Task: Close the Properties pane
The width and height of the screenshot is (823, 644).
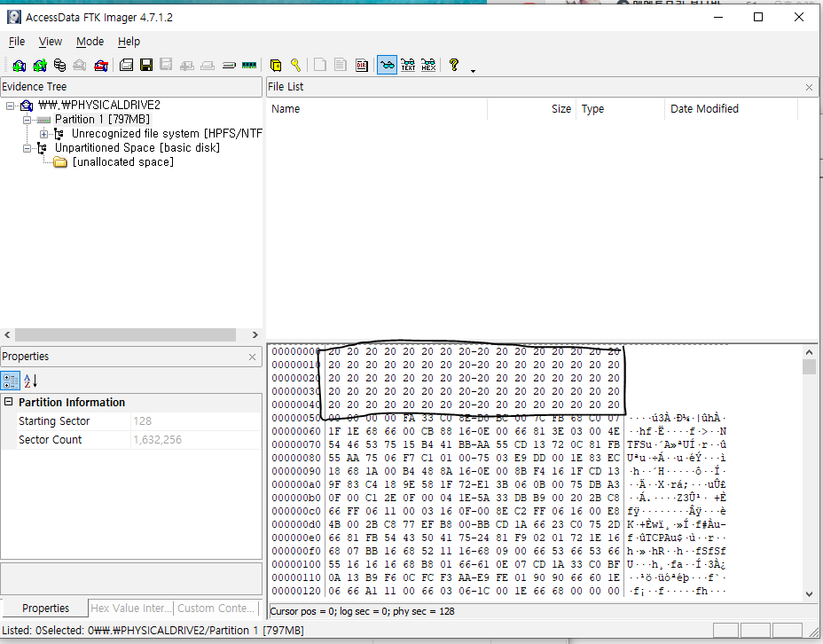Action: (252, 357)
